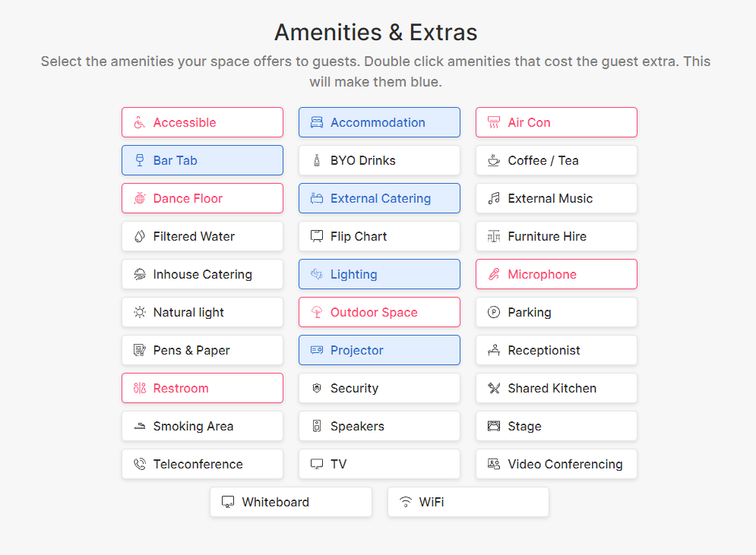Toggle the Lighting amenity
The height and width of the screenshot is (555, 756).
[x=379, y=274]
